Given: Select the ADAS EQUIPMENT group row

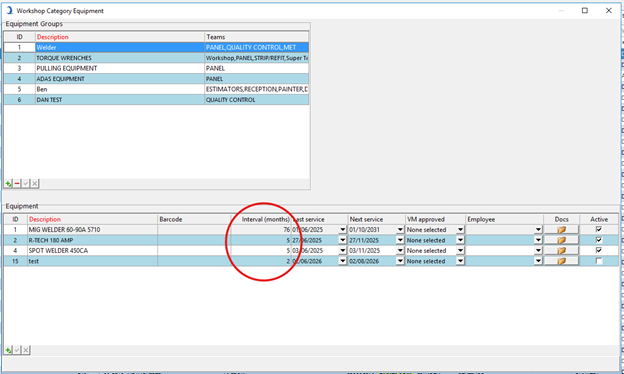Looking at the screenshot, I should (156, 79).
